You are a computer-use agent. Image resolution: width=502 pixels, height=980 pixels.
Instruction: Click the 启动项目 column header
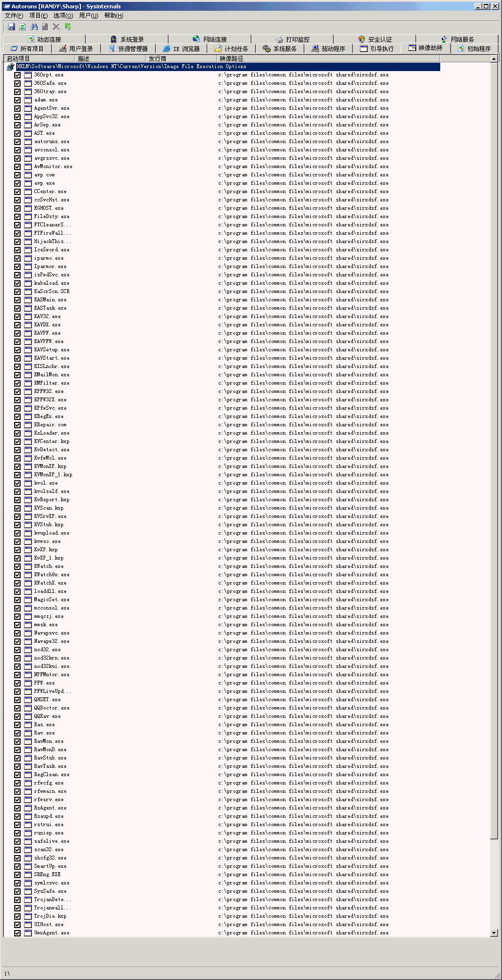tap(19, 58)
